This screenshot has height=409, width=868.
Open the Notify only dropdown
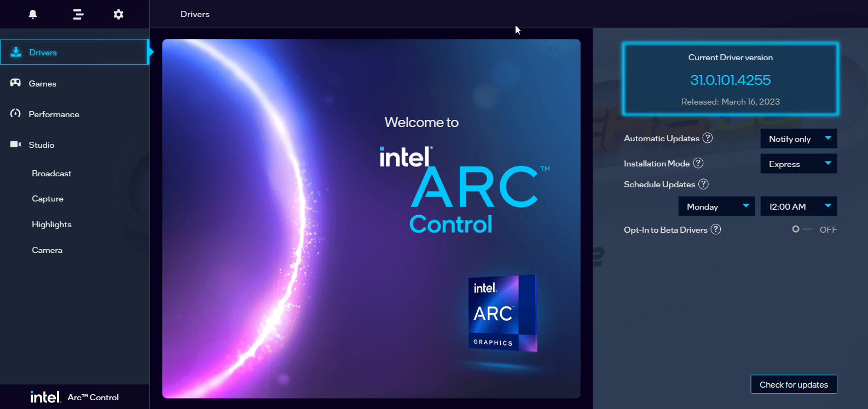coord(798,139)
